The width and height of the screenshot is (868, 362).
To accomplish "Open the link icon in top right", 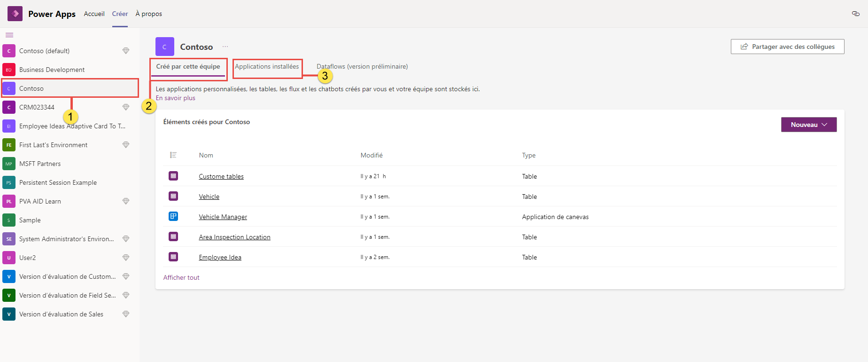I will 855,14.
